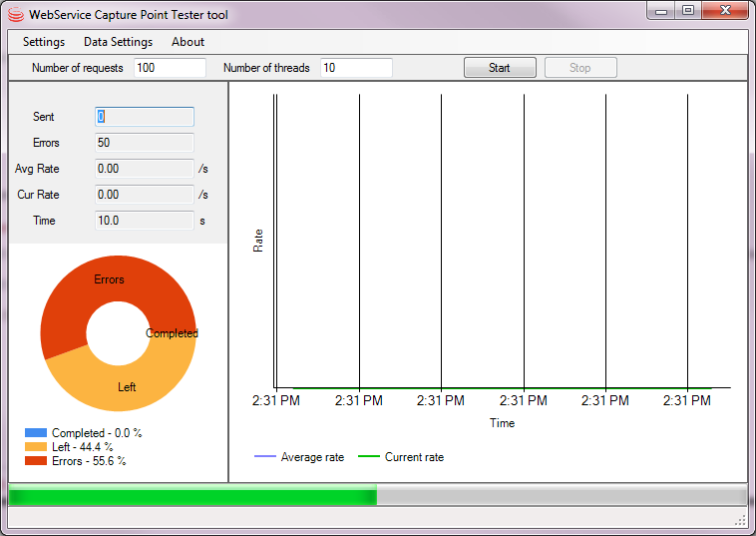This screenshot has width=756, height=536.
Task: Click the Errors count field
Action: pyautogui.click(x=144, y=143)
